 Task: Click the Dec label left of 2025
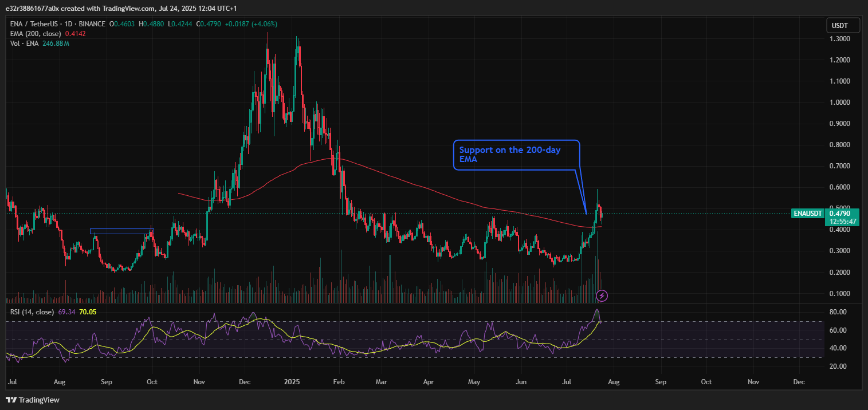point(245,381)
